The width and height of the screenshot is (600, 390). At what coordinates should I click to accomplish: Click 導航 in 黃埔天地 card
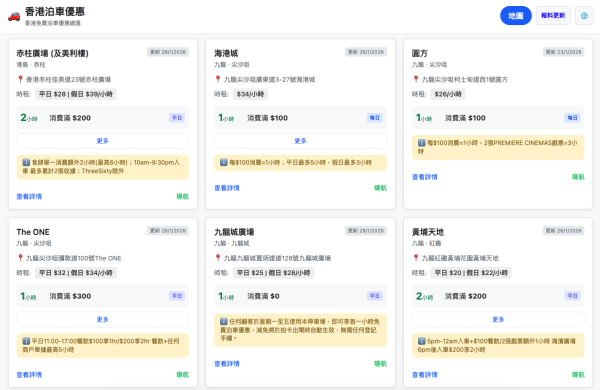[578, 375]
